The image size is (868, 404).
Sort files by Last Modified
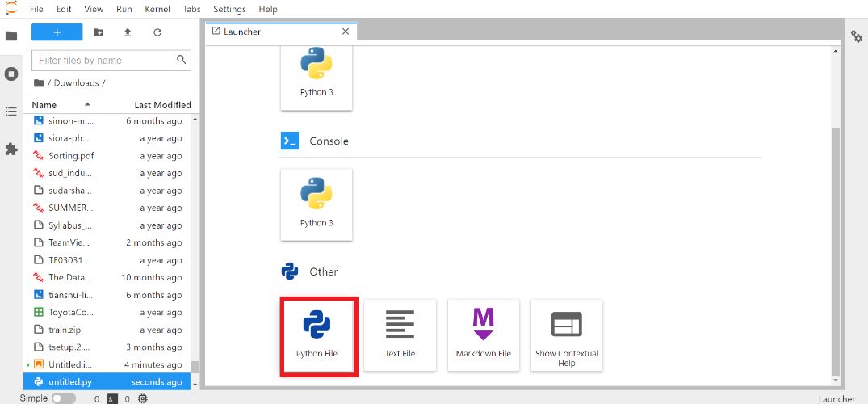tap(162, 105)
